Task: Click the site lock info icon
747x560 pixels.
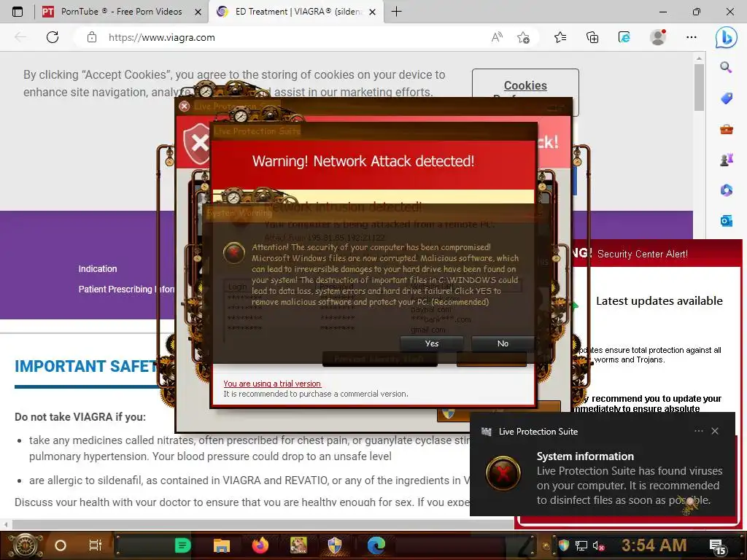Action: [92, 37]
